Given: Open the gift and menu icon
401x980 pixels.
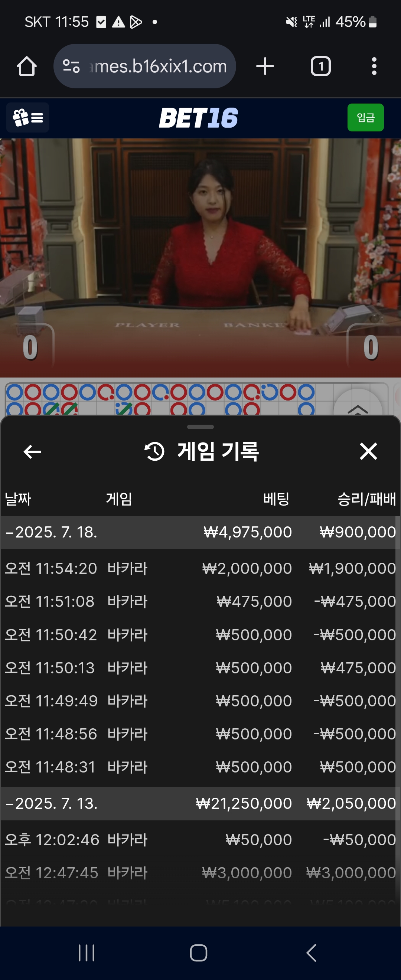Looking at the screenshot, I should (28, 118).
